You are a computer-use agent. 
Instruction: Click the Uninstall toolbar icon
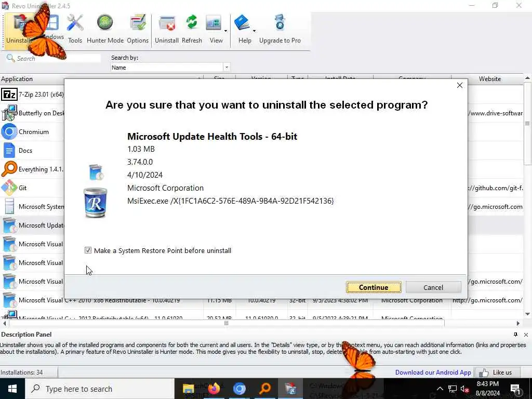point(167,29)
